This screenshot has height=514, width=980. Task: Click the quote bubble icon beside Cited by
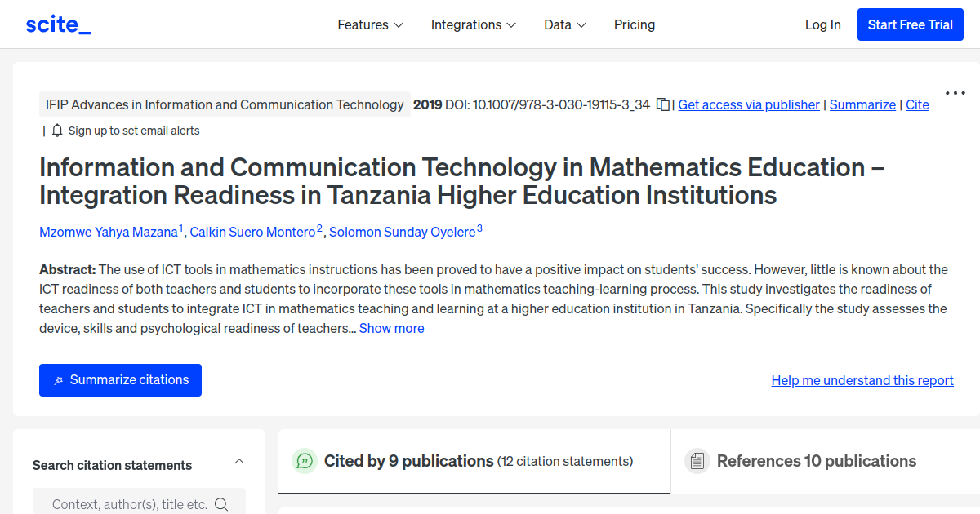305,461
